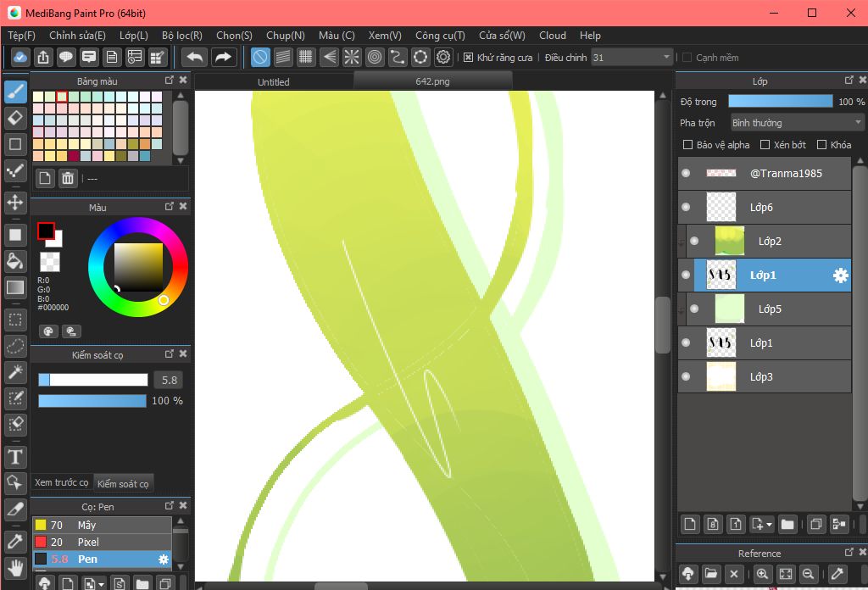Open settings gear on the Pen brush
The image size is (868, 590).
click(x=164, y=559)
